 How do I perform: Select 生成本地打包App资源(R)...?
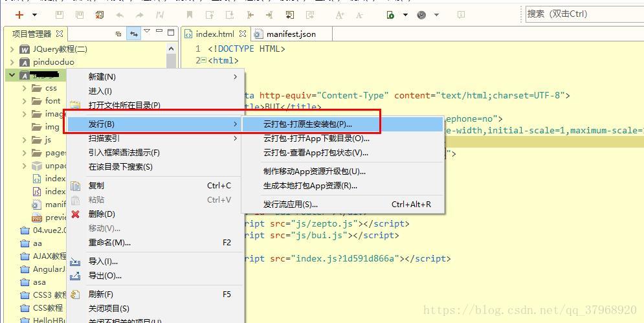[x=342, y=186]
